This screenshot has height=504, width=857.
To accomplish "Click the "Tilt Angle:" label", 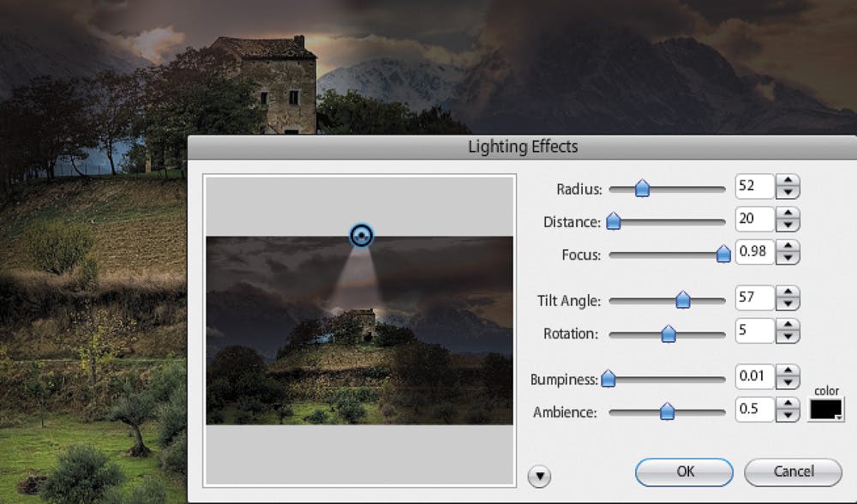I will point(568,301).
